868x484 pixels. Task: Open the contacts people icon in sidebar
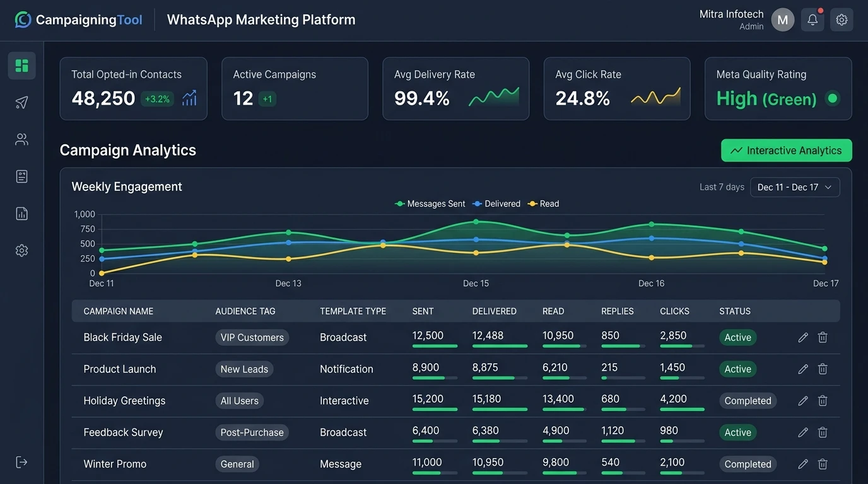pyautogui.click(x=22, y=140)
